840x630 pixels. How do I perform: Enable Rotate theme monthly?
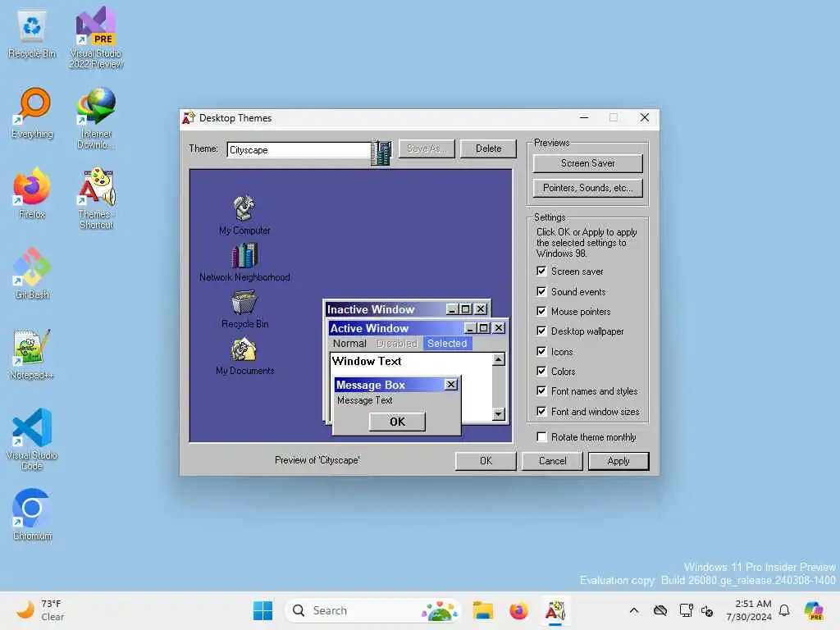pyautogui.click(x=541, y=437)
